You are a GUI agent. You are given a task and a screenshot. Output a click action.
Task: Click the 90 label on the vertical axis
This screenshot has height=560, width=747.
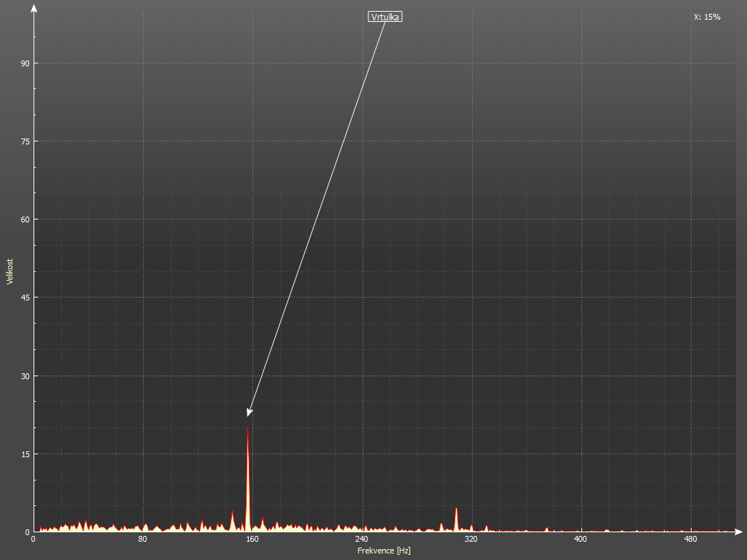coord(25,63)
